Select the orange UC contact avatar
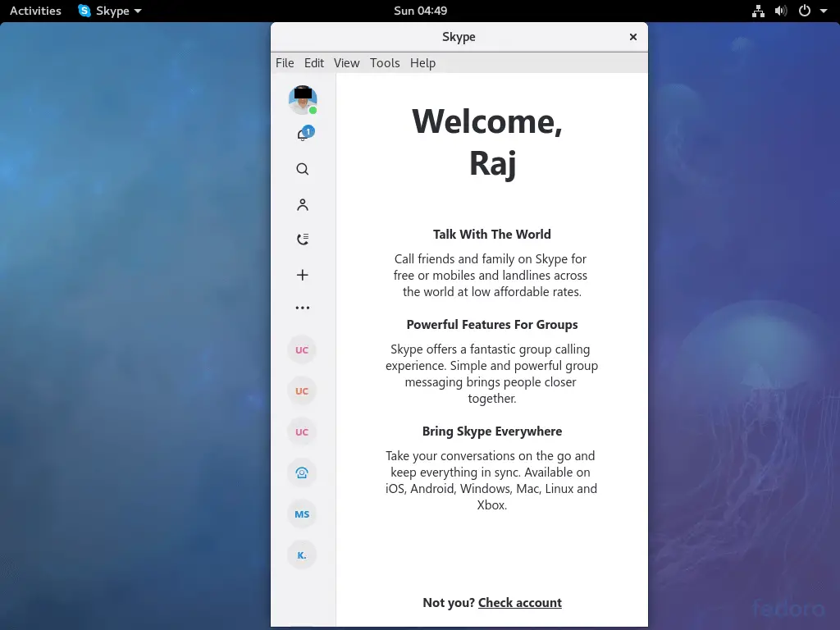 (x=302, y=391)
